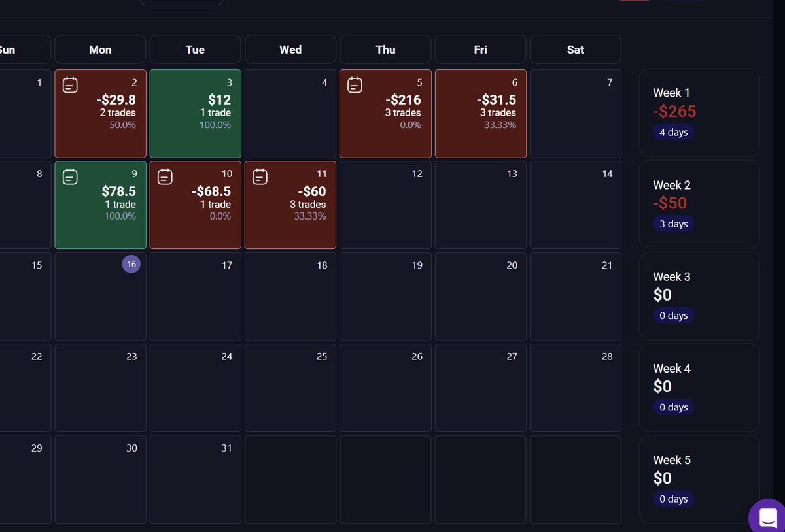Open the Week 3 summary card
Image resolution: width=785 pixels, height=532 pixels.
(699, 295)
